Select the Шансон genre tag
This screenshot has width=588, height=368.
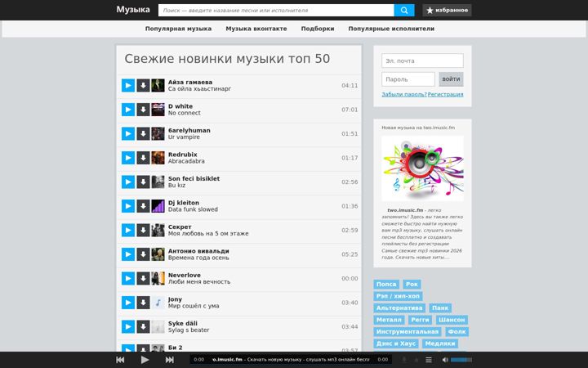coord(452,320)
